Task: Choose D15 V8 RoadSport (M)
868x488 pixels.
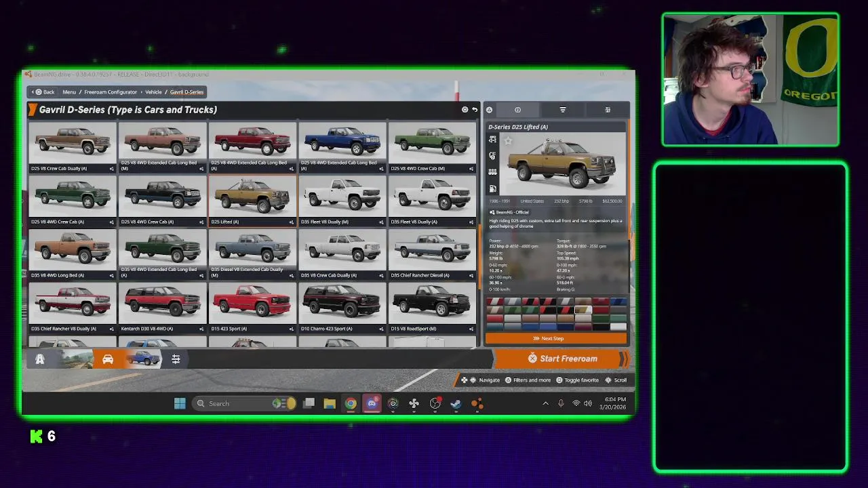Action: (433, 308)
